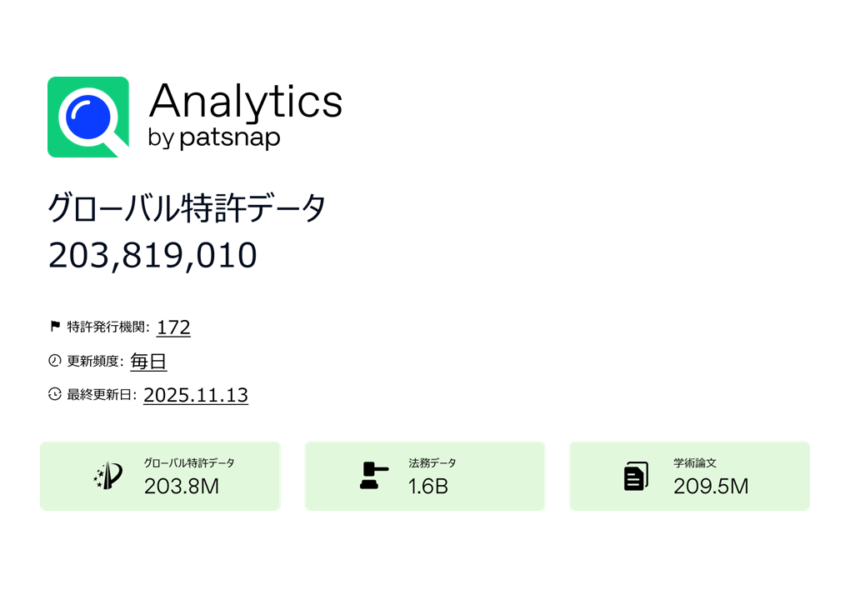The image size is (850, 600).
Task: Click the patent icon in the 203.8M card
Action: point(108,476)
